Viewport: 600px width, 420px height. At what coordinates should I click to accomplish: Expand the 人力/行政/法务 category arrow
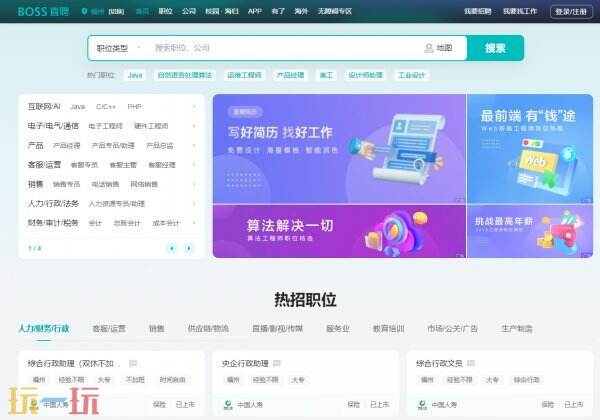[x=194, y=203]
